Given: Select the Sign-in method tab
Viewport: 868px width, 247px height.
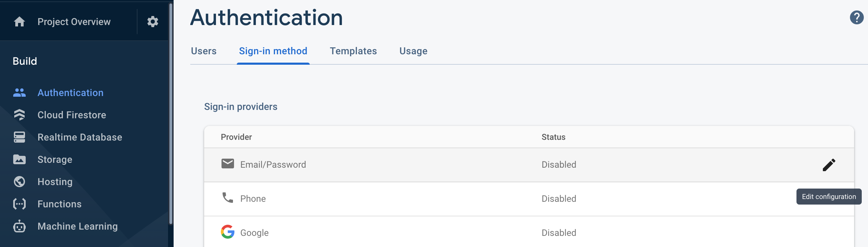Looking at the screenshot, I should coord(273,51).
